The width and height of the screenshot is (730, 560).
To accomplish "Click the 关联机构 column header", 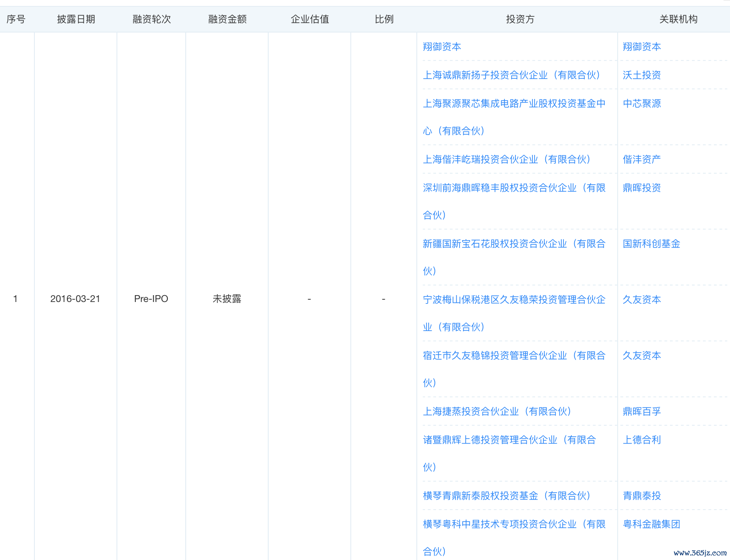I will coord(679,19).
